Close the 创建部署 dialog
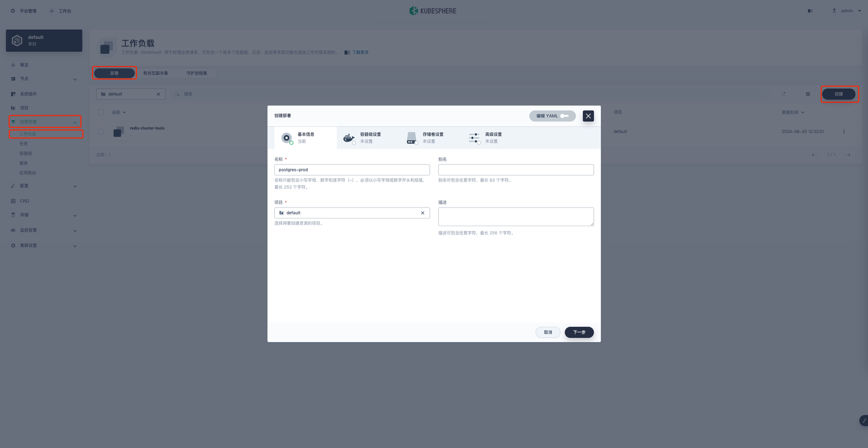Viewport: 868px width, 448px height. 588,116
